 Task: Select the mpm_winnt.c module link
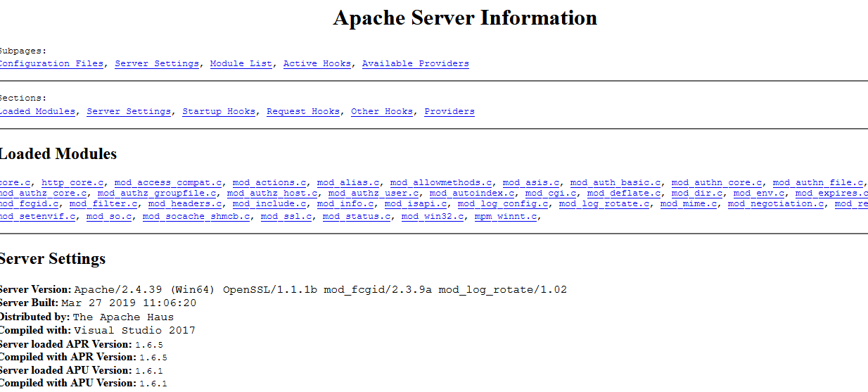point(506,216)
